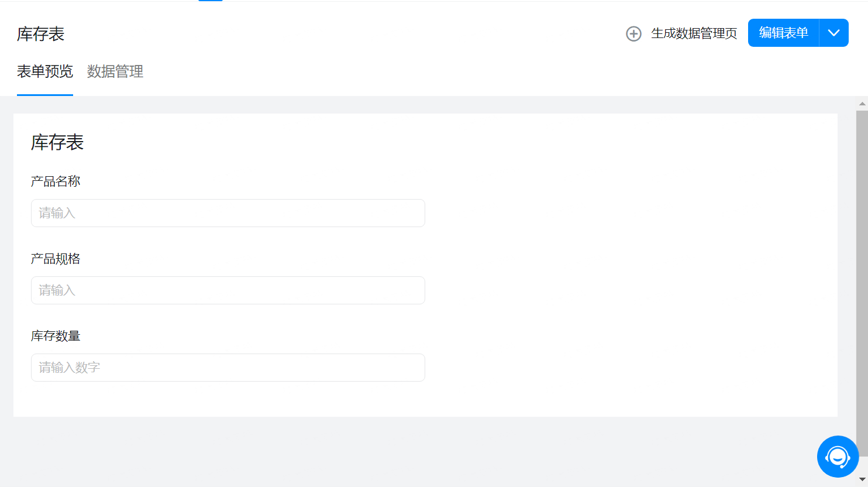Click the 库存表 heading inside the form

(x=57, y=142)
